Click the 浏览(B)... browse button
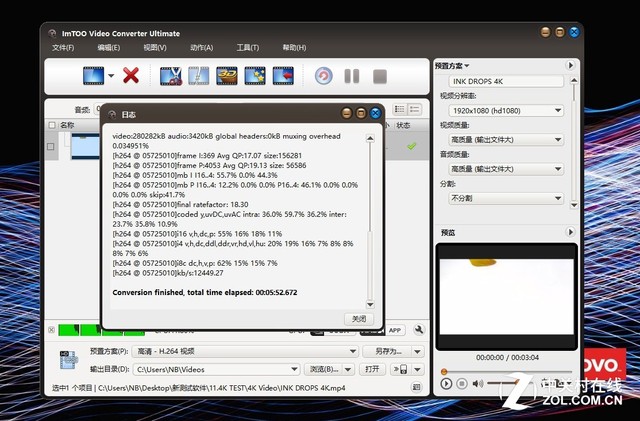Image resolution: width=640 pixels, height=421 pixels. tap(324, 370)
